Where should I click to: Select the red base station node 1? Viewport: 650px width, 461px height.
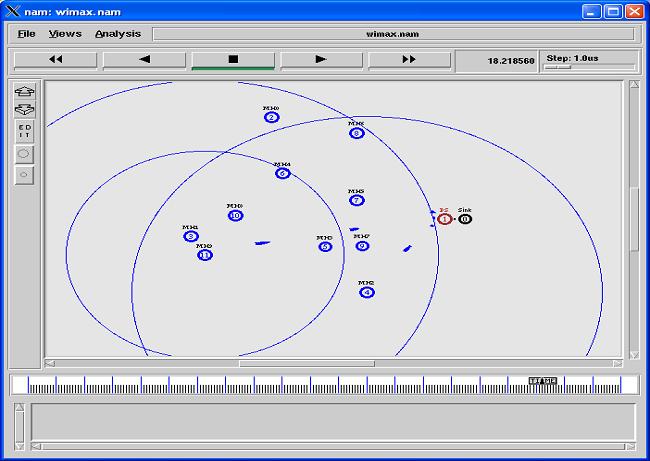(x=445, y=219)
